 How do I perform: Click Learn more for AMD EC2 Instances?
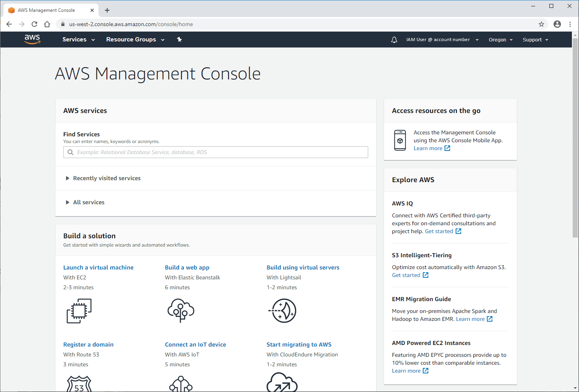pyautogui.click(x=406, y=371)
